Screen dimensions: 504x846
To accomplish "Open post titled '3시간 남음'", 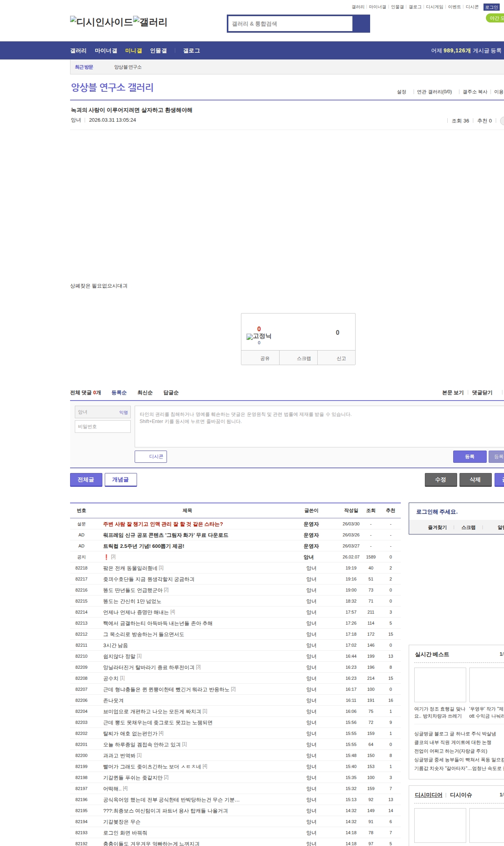I will [115, 645].
